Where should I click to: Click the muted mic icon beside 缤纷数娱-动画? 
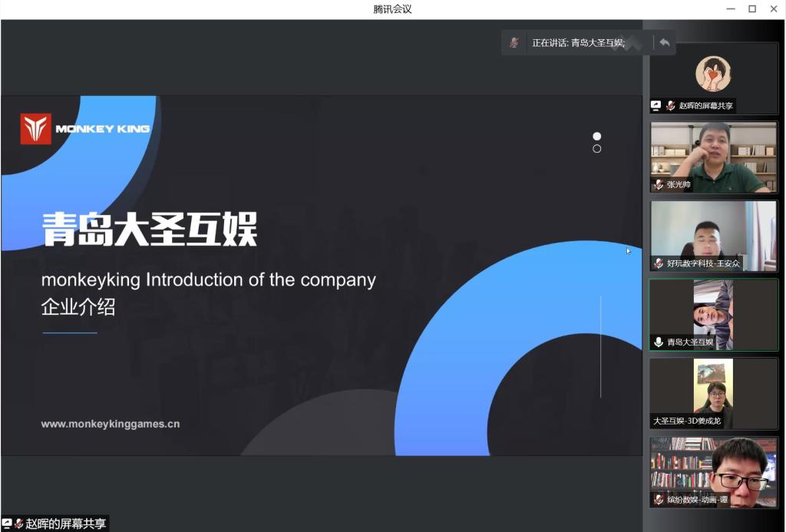click(x=659, y=500)
